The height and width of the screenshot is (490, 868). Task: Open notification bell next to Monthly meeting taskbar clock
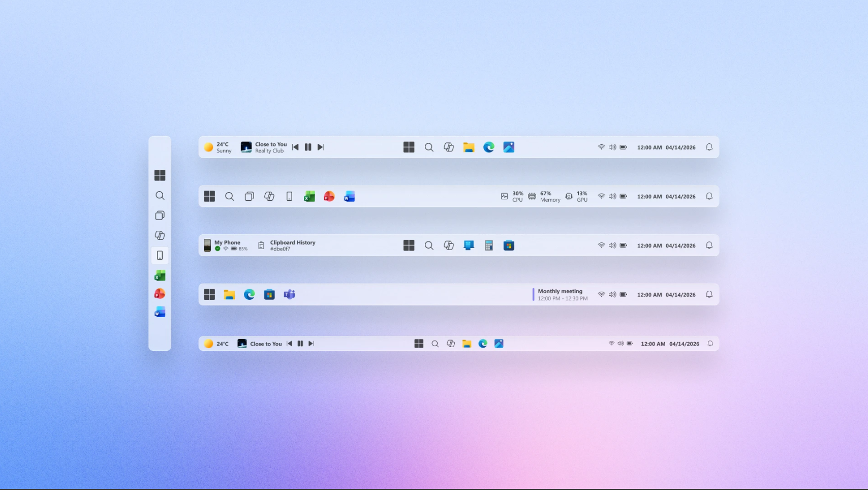(x=709, y=295)
